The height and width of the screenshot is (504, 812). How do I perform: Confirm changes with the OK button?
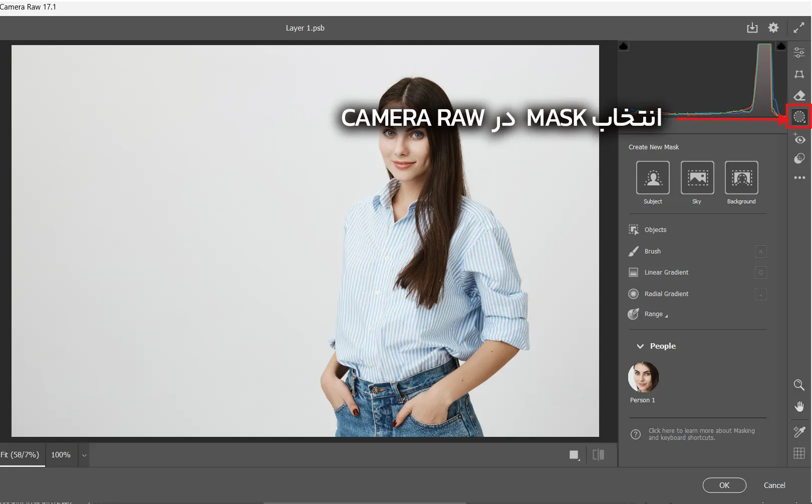(x=724, y=485)
